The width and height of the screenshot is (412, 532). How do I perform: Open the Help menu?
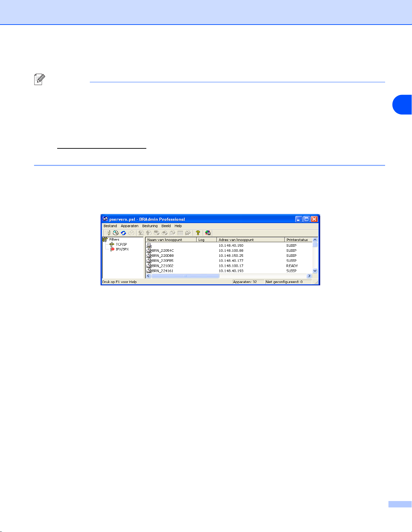pos(178,226)
